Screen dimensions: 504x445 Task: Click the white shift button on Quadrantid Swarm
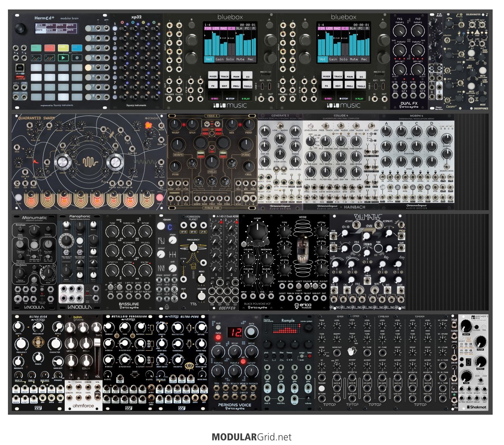[x=18, y=197]
